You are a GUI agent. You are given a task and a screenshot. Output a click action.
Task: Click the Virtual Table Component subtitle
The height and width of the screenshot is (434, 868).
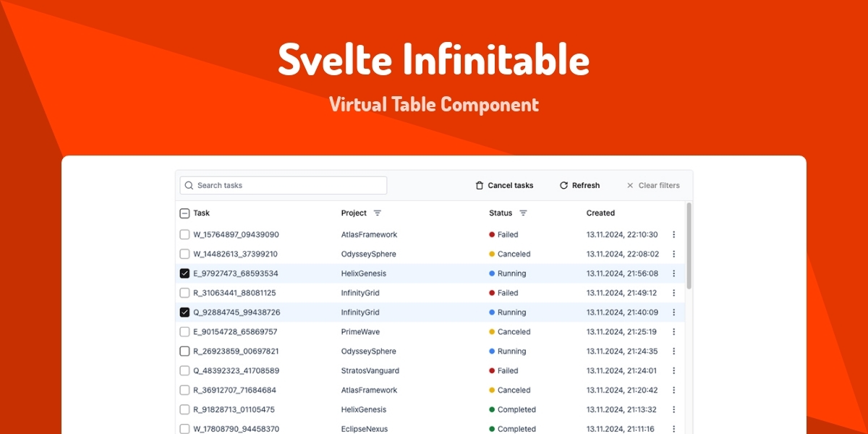pos(434,104)
